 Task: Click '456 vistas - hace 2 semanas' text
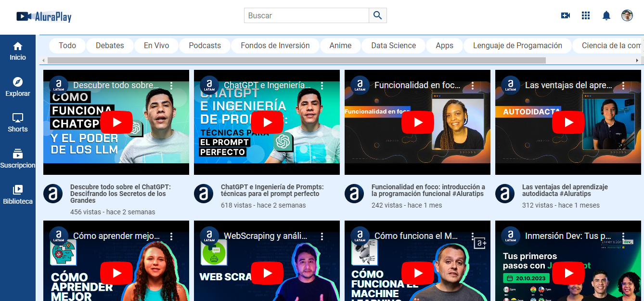tap(113, 212)
